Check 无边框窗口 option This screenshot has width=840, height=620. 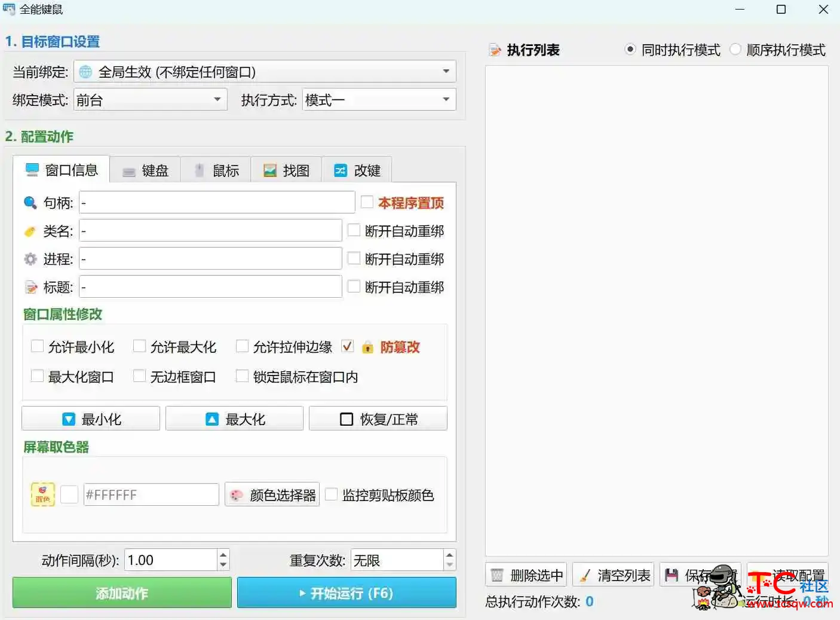[139, 376]
